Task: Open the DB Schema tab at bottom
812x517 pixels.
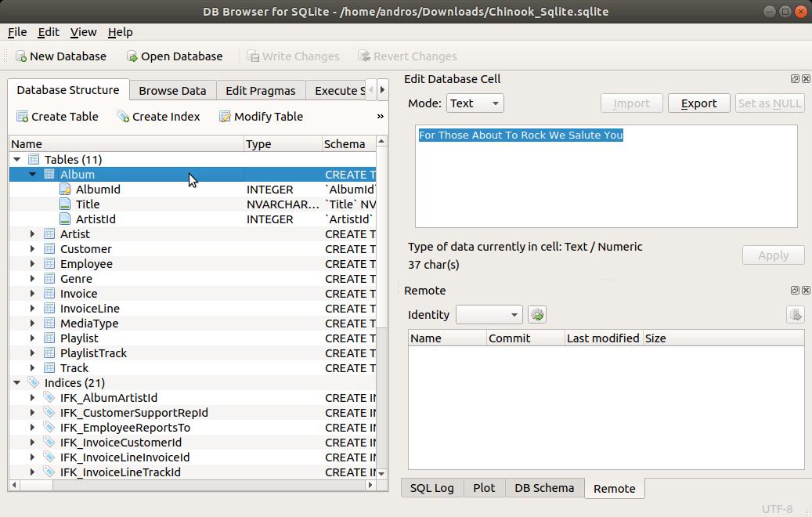Action: (x=544, y=488)
